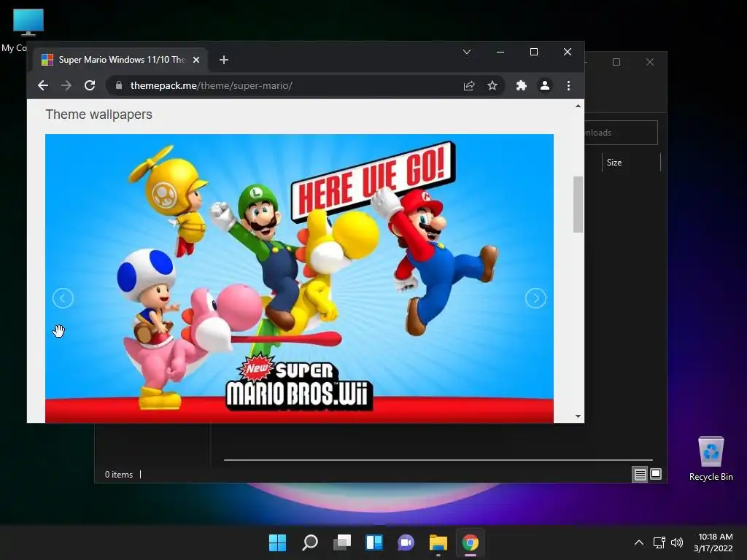The width and height of the screenshot is (747, 560).
Task: Click the Chrome icon in the taskbar
Action: point(471,542)
